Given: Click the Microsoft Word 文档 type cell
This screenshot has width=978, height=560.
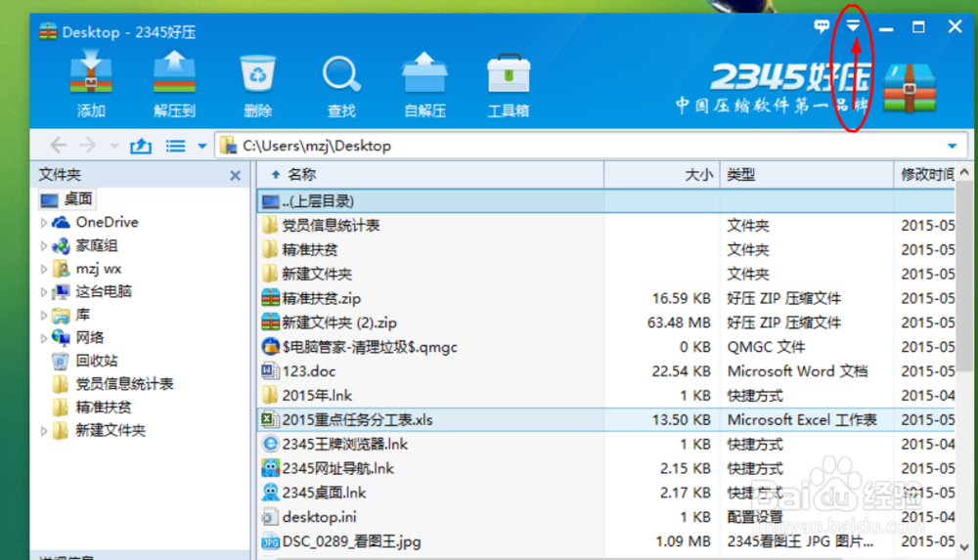Looking at the screenshot, I should (x=797, y=371).
